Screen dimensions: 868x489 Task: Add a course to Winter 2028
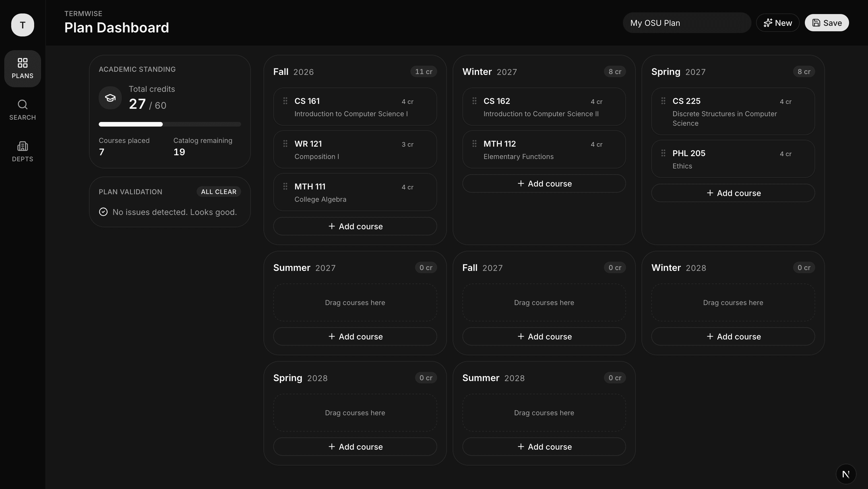pyautogui.click(x=733, y=336)
